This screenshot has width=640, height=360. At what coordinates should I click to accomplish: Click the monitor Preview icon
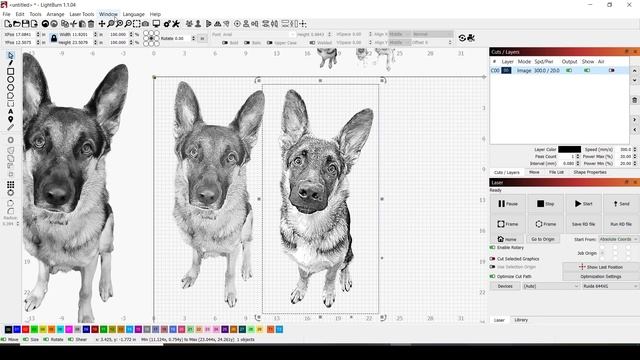(156, 24)
